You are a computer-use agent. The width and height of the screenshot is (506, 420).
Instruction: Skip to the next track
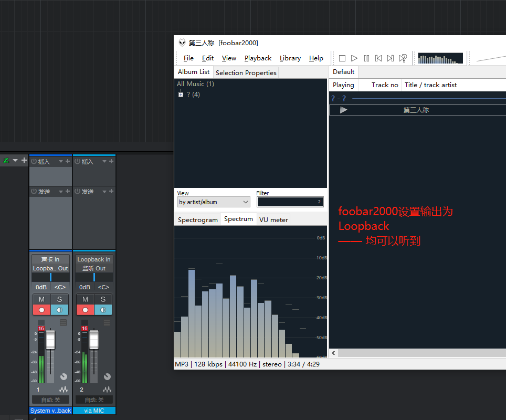(x=391, y=58)
